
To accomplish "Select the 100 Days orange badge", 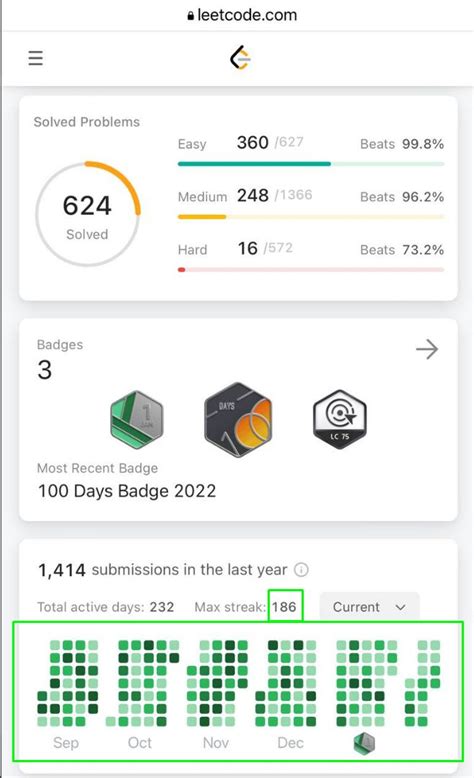I will (x=238, y=419).
